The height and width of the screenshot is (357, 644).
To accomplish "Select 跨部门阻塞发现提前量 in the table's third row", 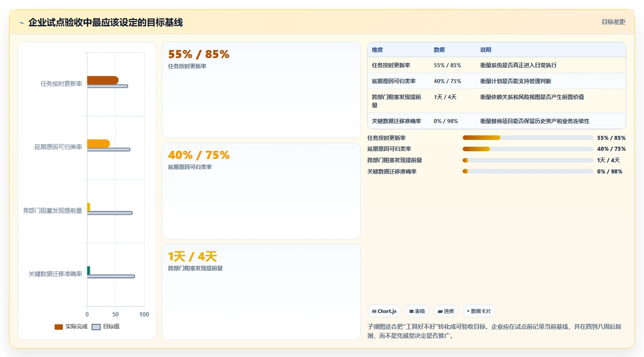I will [x=397, y=101].
